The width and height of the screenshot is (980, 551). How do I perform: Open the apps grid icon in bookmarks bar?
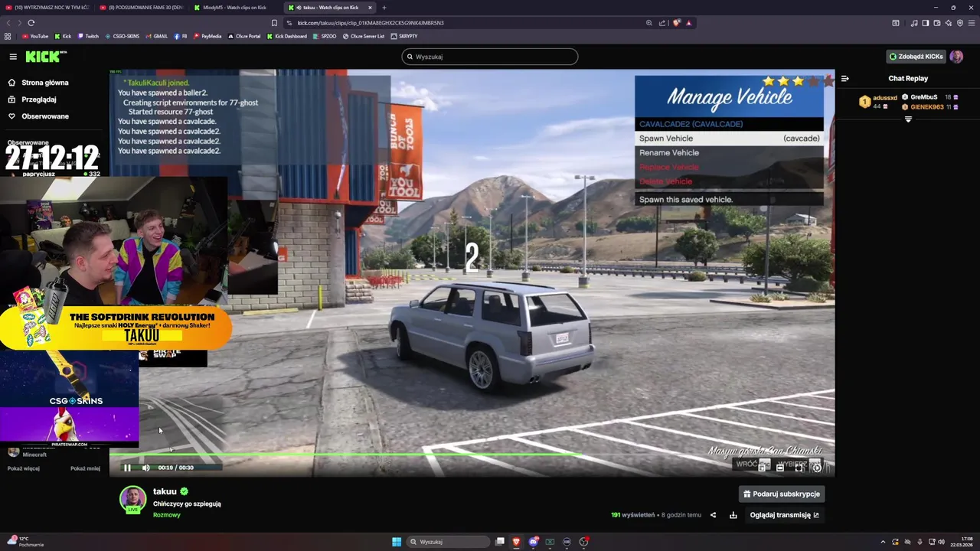(x=8, y=36)
